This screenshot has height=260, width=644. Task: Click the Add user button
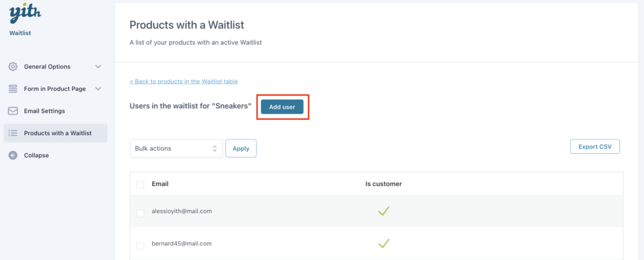point(282,107)
